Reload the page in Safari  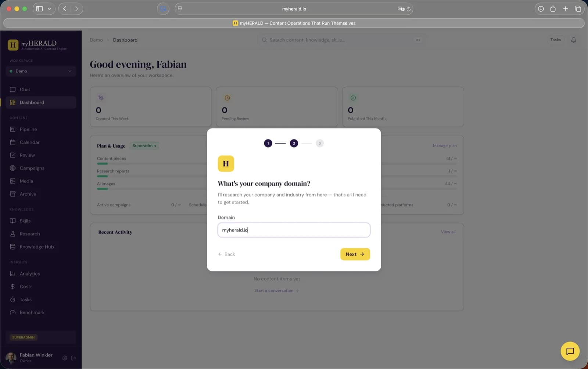(x=408, y=9)
